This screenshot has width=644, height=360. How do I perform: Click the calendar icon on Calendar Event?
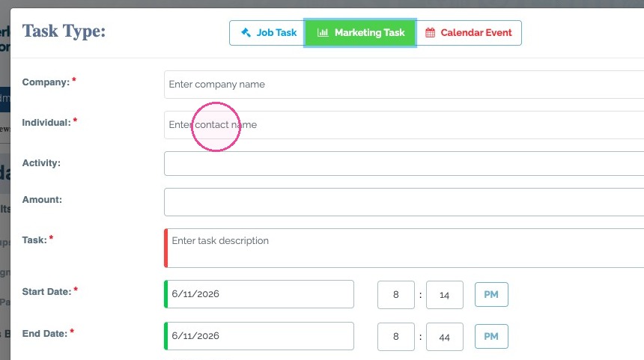[430, 32]
